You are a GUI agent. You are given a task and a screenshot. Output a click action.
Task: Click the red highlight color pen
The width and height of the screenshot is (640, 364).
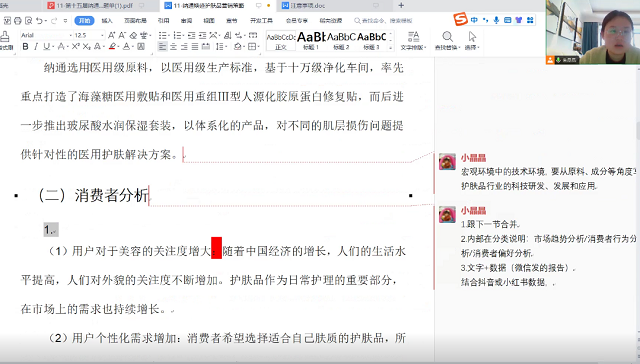[112, 47]
